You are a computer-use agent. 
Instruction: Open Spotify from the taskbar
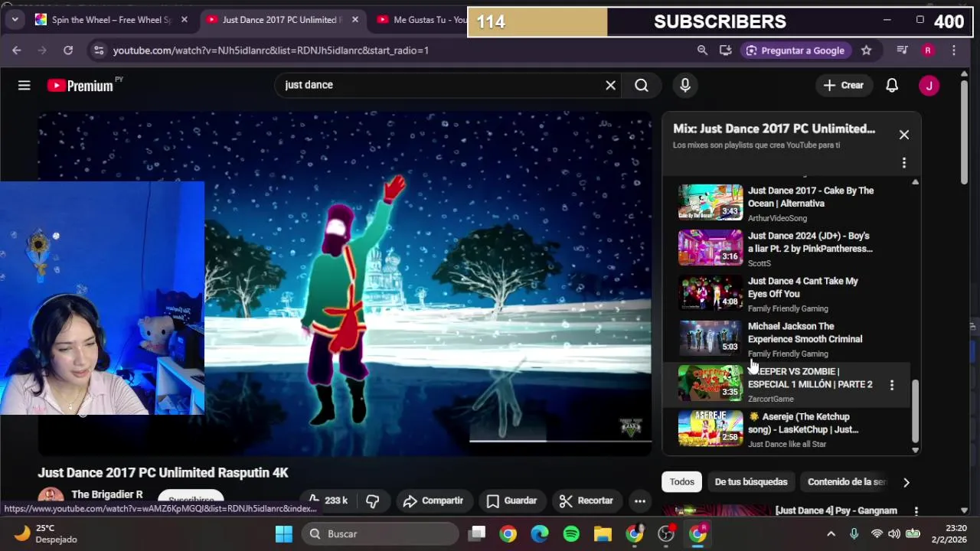tap(571, 534)
